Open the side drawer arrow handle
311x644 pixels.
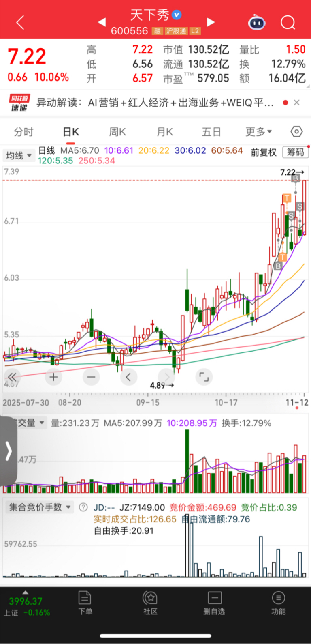(8, 451)
